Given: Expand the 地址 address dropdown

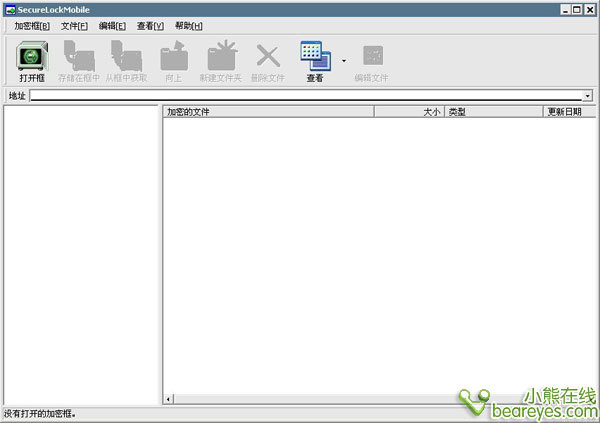Looking at the screenshot, I should (587, 96).
